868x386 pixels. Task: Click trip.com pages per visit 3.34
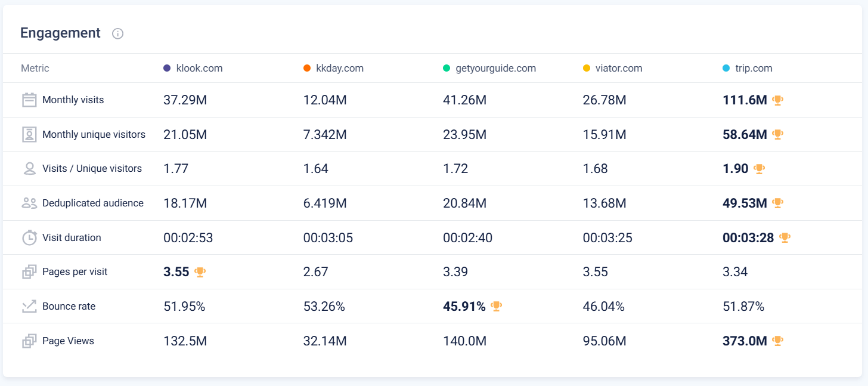tap(735, 272)
